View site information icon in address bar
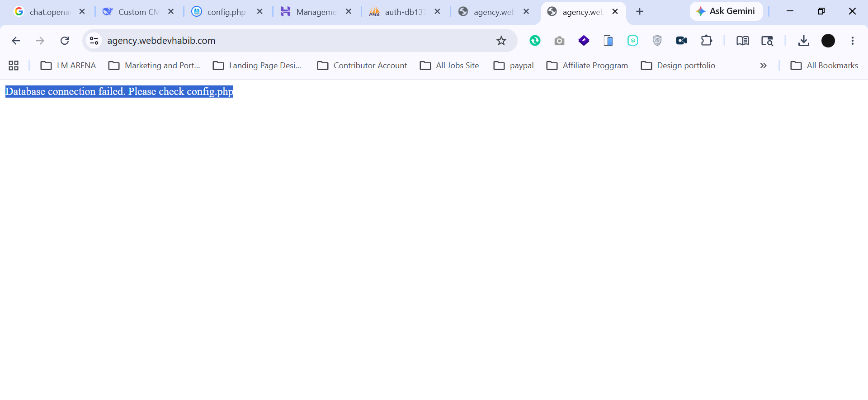The height and width of the screenshot is (400, 868). point(94,41)
